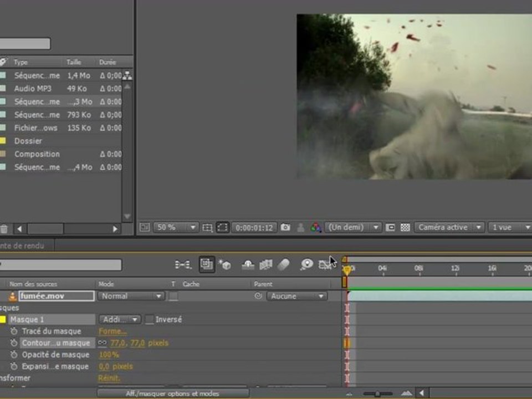Image resolution: width=532 pixels, height=399 pixels.
Task: Open the Addi... mask mode dropdown
Action: 120,320
